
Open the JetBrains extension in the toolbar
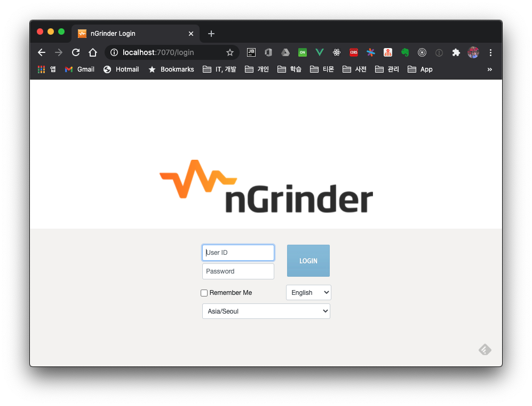(x=251, y=52)
